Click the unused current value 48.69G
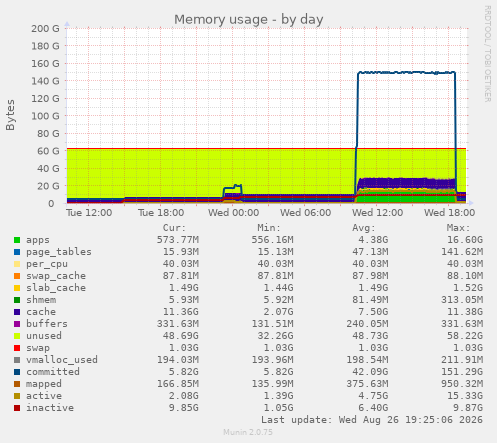The image size is (497, 443). [x=181, y=336]
